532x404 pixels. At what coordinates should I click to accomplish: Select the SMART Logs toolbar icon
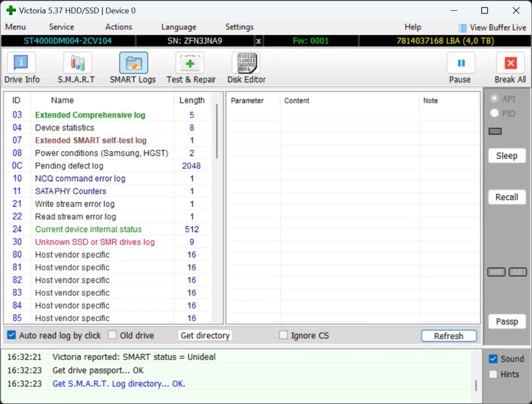[133, 63]
